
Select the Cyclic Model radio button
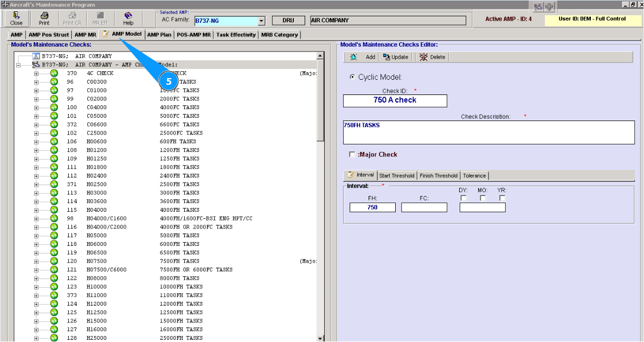352,77
